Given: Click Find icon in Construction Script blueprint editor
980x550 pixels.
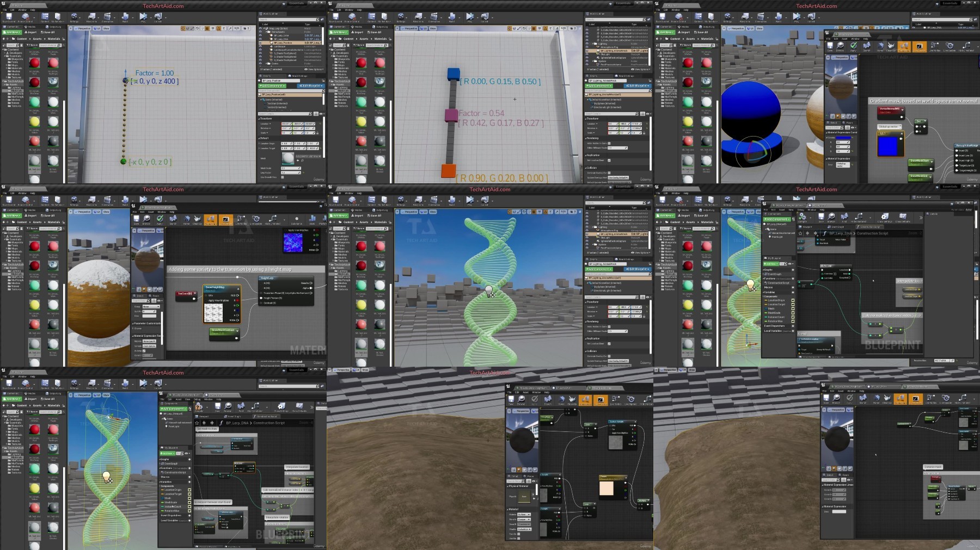Looking at the screenshot, I should (844, 218).
